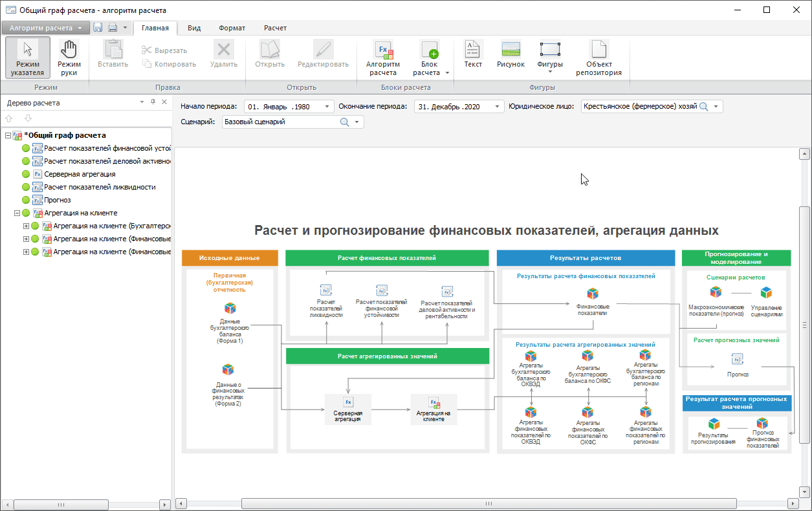Activate the Режим указателя pointer tool
Viewport: 812px width, 511px height.
[27, 58]
